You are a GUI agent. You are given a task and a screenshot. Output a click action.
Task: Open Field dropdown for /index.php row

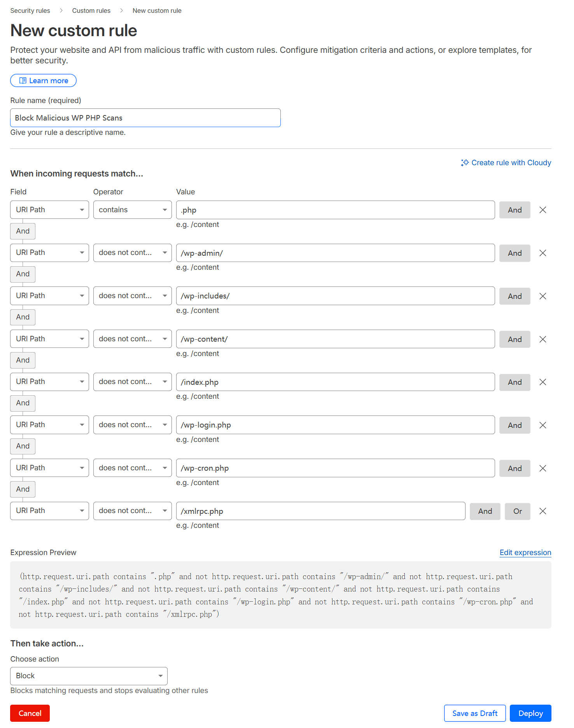49,382
